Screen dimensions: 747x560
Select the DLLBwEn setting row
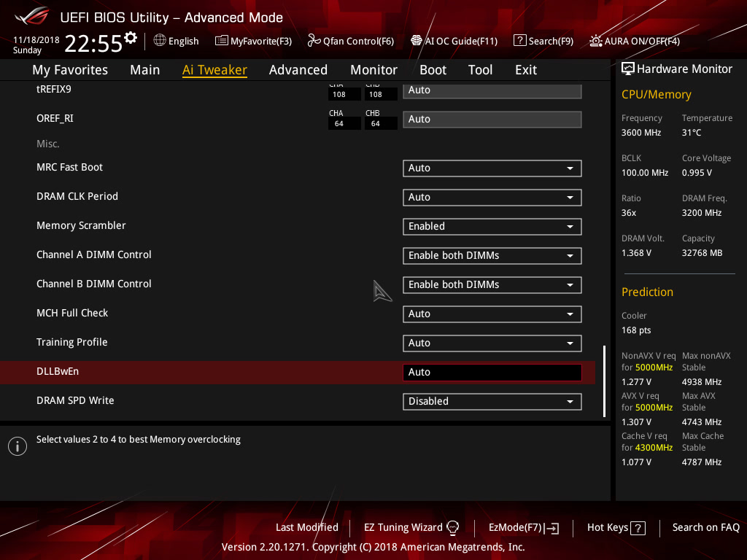[298, 373]
